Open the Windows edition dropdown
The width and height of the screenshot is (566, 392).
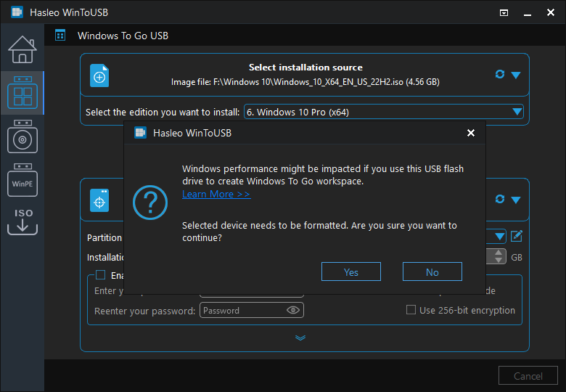click(384, 112)
